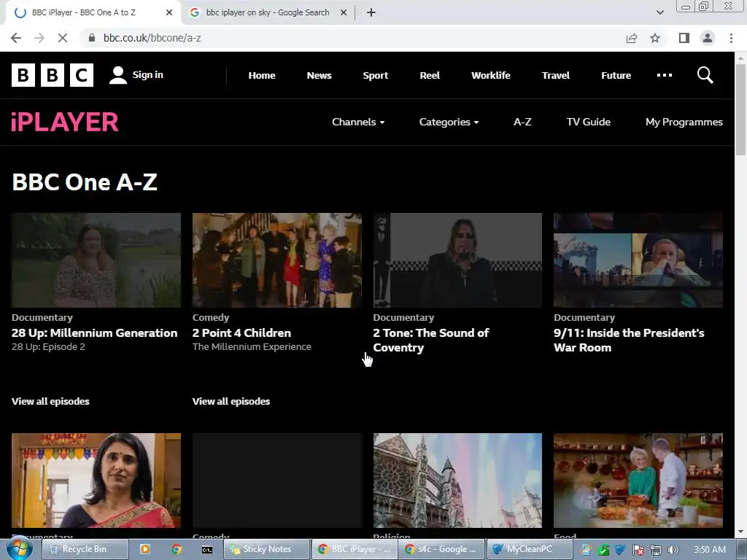Click the network tray icon

(656, 550)
